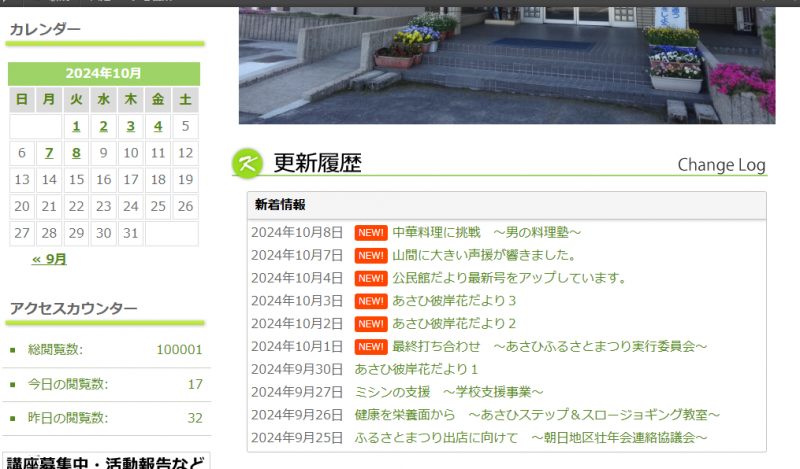
Task: Click the green update history logo icon
Action: point(247,163)
